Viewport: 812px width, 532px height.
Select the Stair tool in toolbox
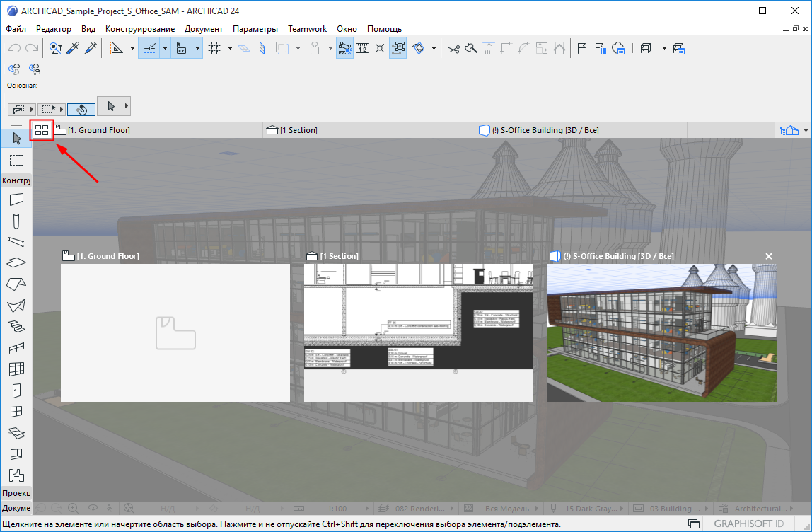16,326
